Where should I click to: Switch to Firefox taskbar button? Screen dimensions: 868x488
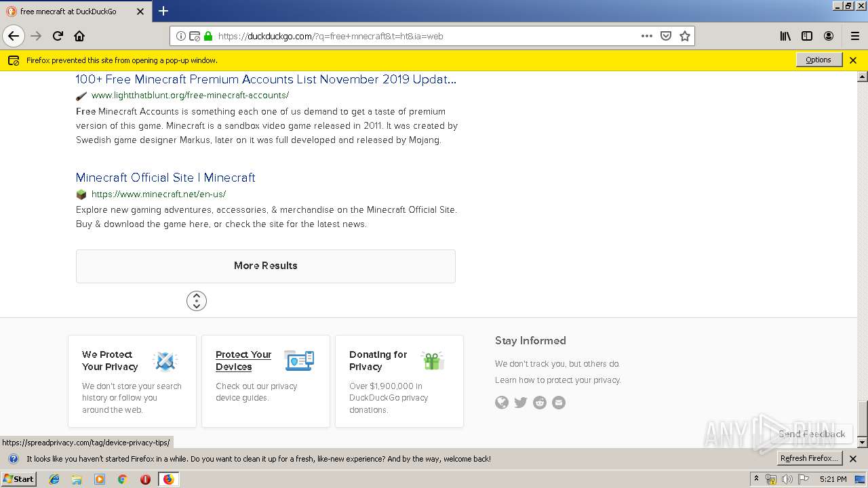tap(168, 479)
